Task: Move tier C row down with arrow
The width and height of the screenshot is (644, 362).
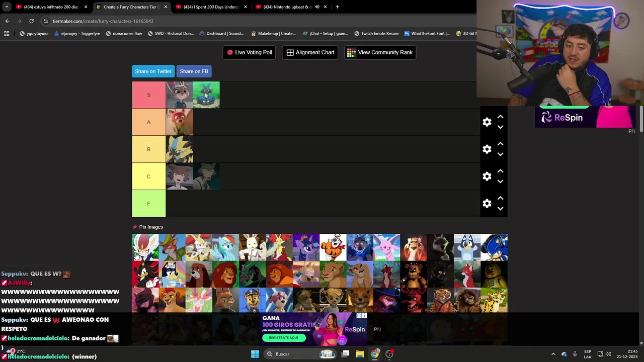Action: (x=500, y=182)
